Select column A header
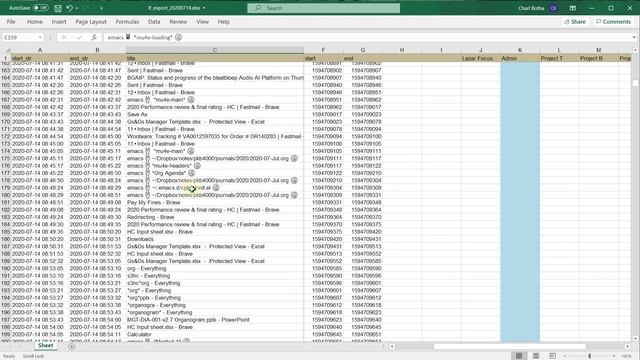The width and height of the screenshot is (640, 360). (40, 50)
